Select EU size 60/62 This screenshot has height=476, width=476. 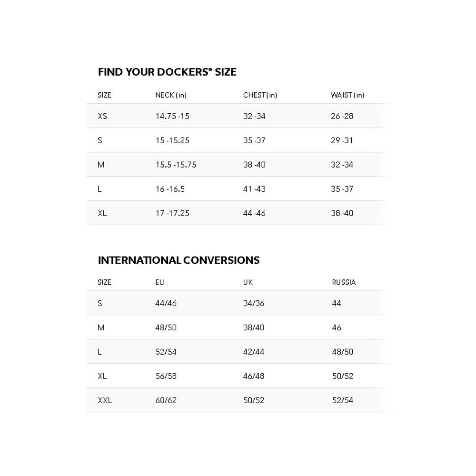166,400
